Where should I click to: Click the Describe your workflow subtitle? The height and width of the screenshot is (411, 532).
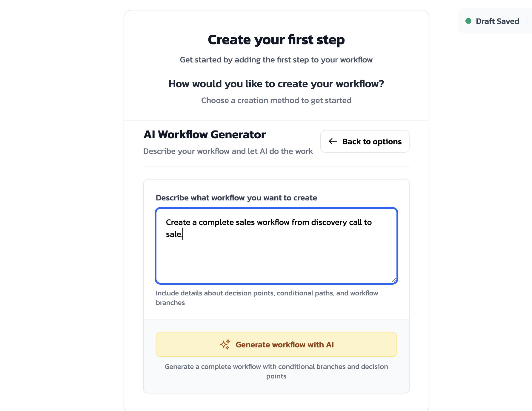click(x=228, y=151)
